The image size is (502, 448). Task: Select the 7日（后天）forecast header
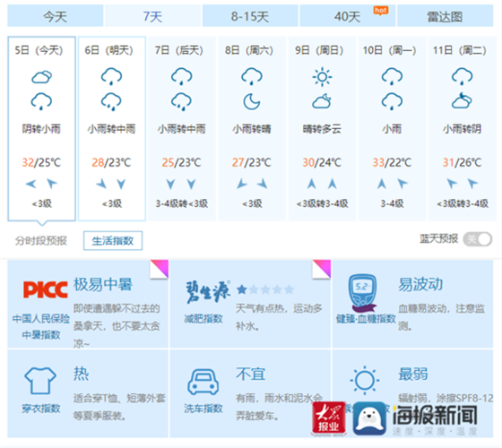[x=179, y=50]
